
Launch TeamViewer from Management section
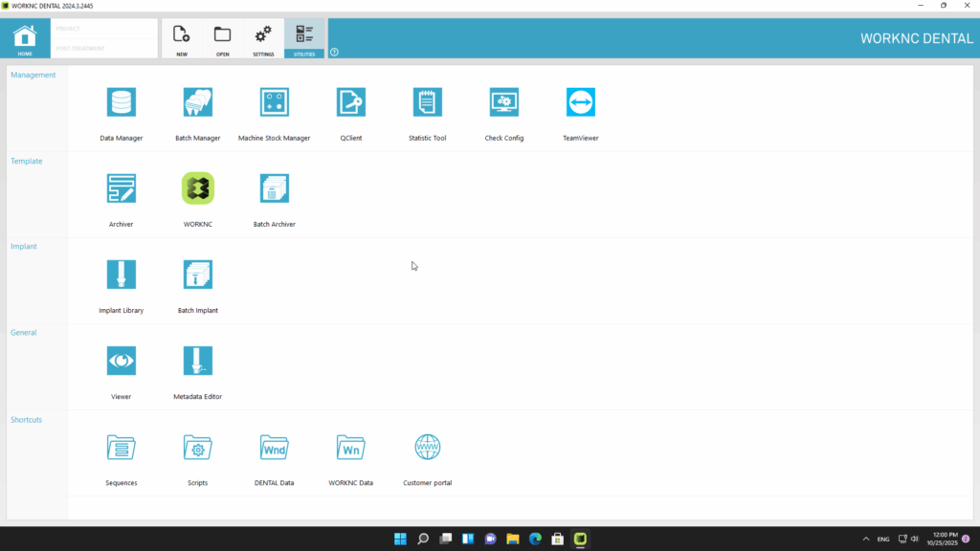click(x=581, y=103)
